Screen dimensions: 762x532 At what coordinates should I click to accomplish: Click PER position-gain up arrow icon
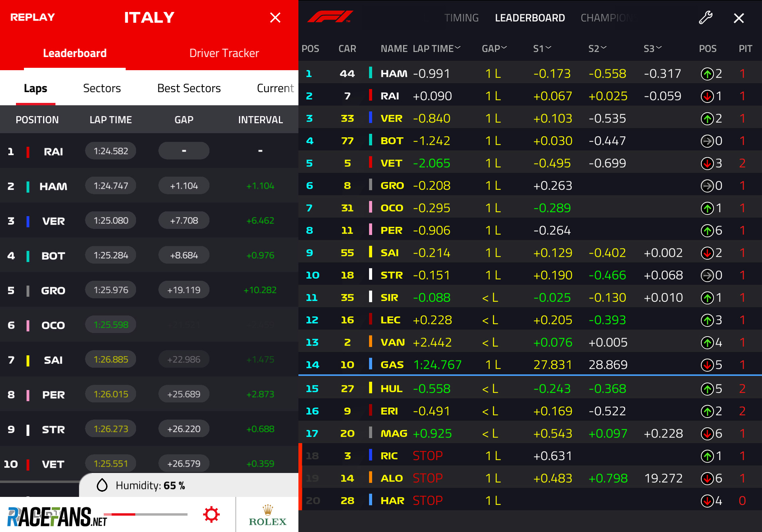(x=707, y=231)
